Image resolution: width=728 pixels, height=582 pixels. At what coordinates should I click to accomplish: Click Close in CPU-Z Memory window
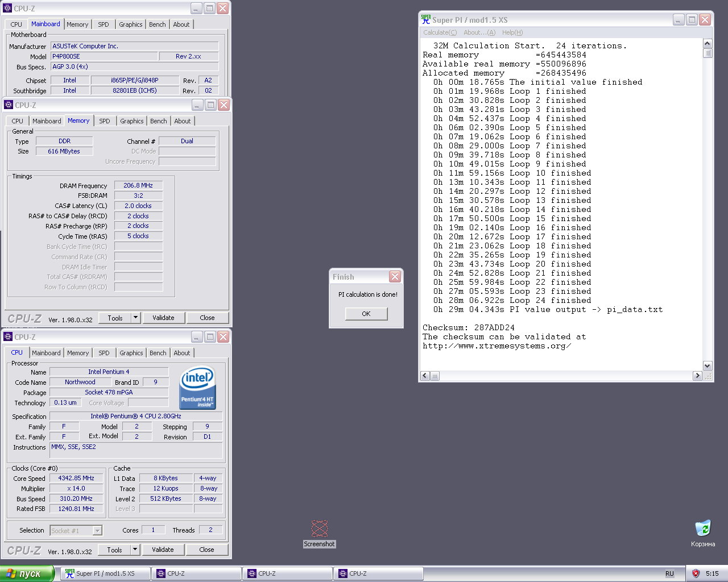(207, 318)
